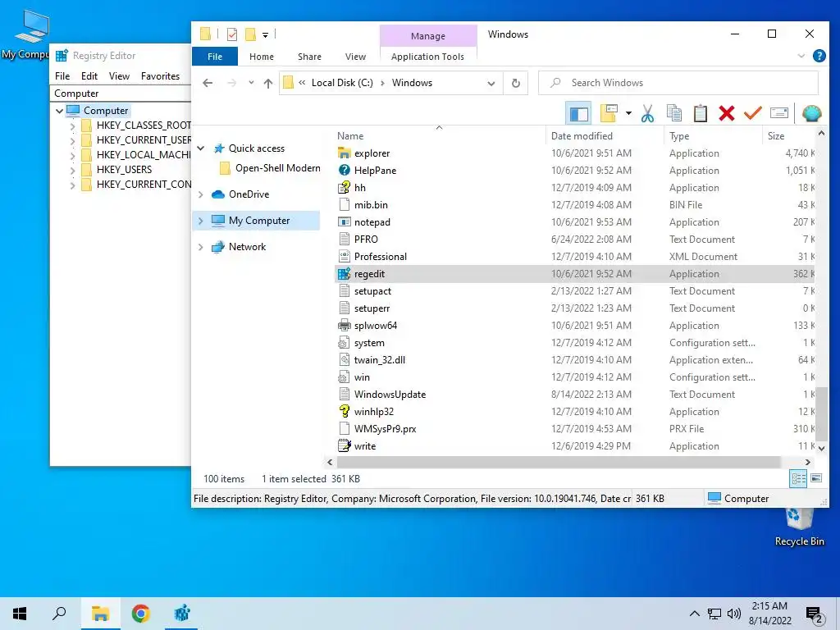Click the Email envelope toolbar icon
The image size is (840, 630).
779,113
